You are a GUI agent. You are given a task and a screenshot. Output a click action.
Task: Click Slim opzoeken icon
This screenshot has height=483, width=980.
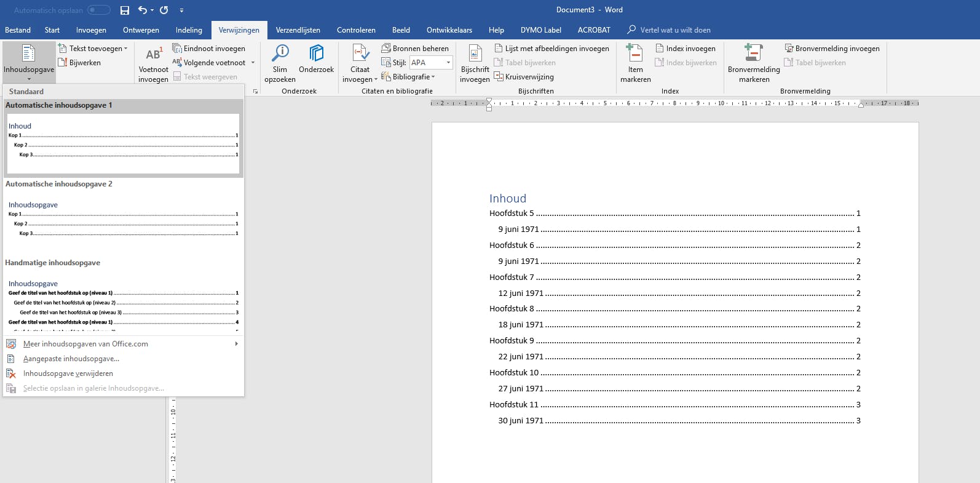pos(280,63)
